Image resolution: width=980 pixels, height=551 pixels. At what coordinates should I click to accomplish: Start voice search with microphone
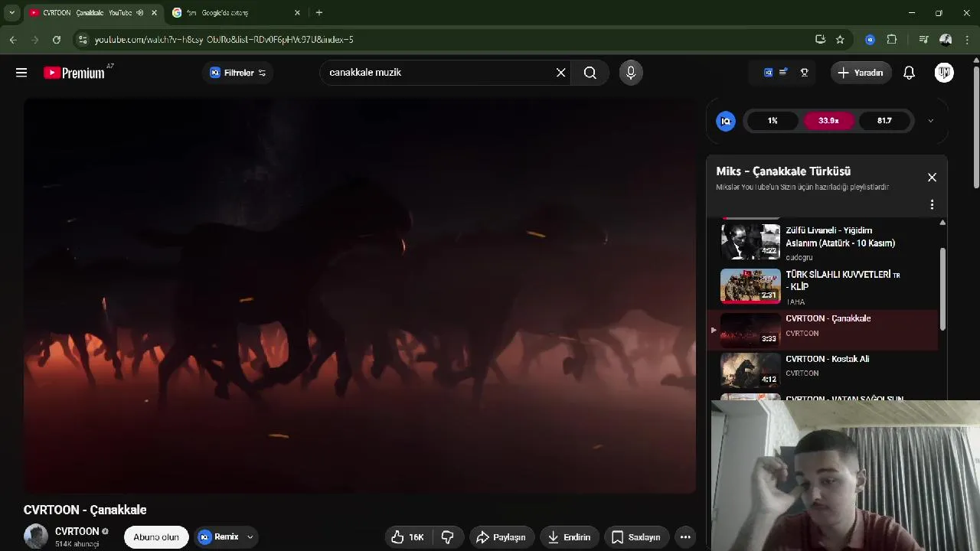(631, 73)
